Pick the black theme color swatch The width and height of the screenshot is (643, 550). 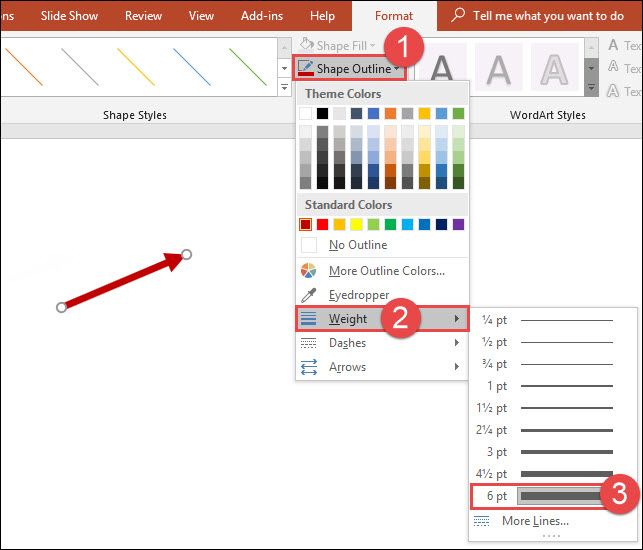point(322,113)
